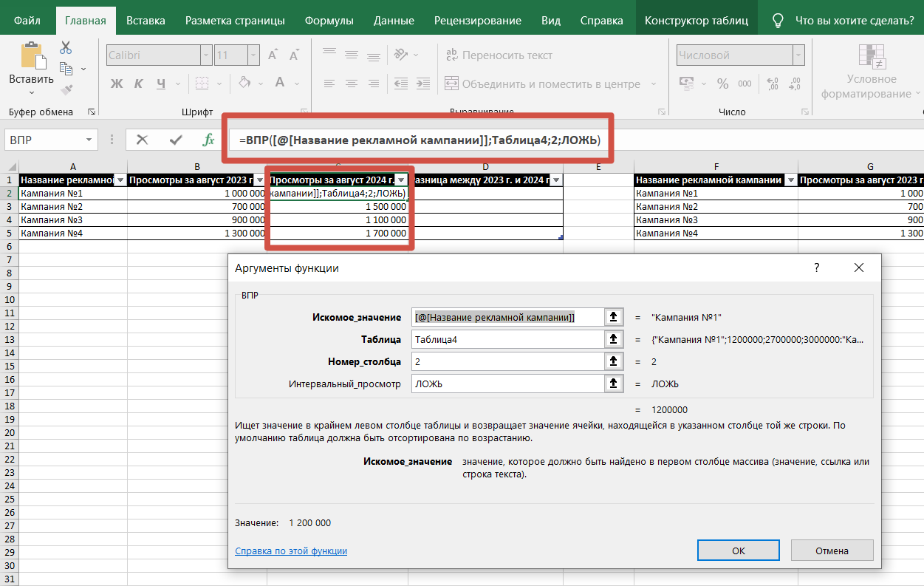Click the Copy icon in clipboard group
Screen dimensions: 924x586
point(66,69)
